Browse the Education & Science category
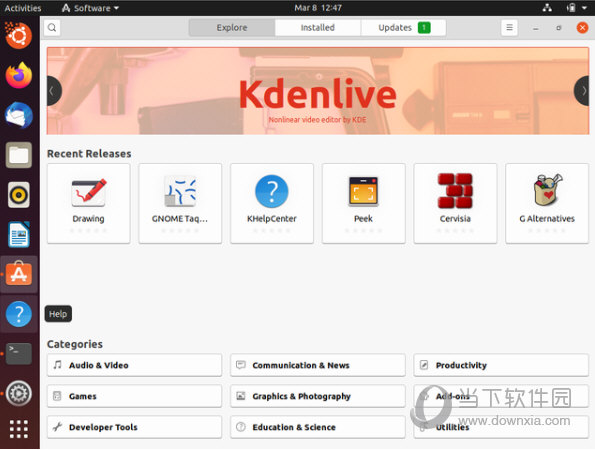This screenshot has width=595, height=450. point(318,427)
